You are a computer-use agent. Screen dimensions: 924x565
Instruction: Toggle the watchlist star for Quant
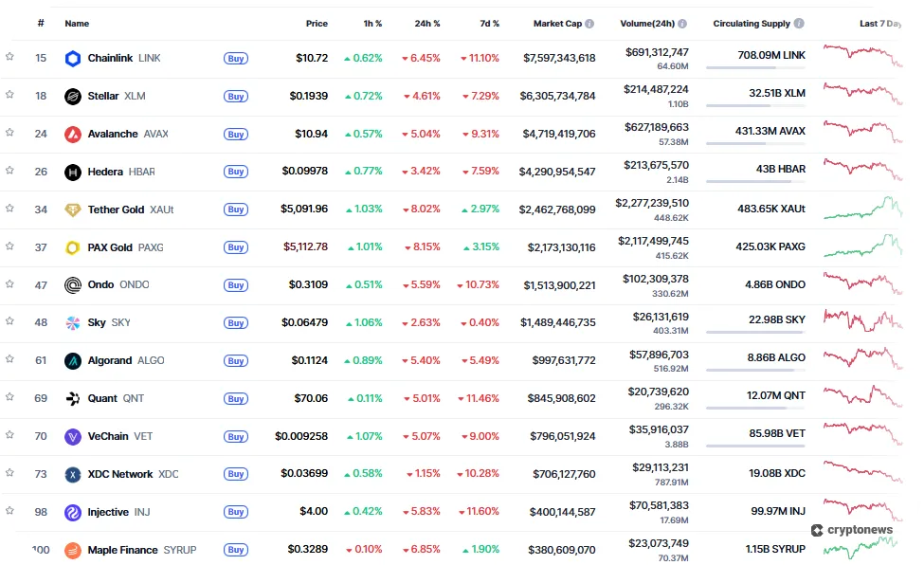tap(12, 398)
